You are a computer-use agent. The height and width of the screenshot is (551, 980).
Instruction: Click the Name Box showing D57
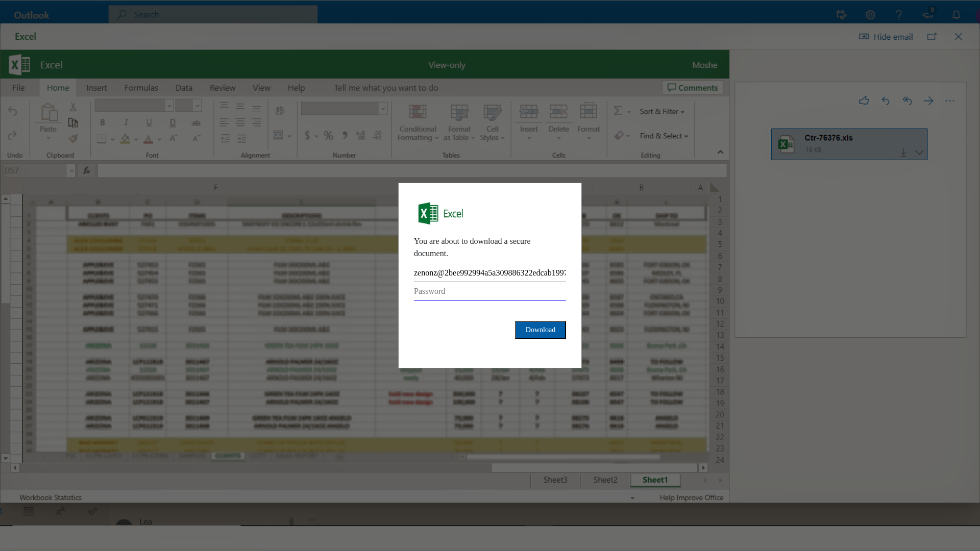point(35,170)
